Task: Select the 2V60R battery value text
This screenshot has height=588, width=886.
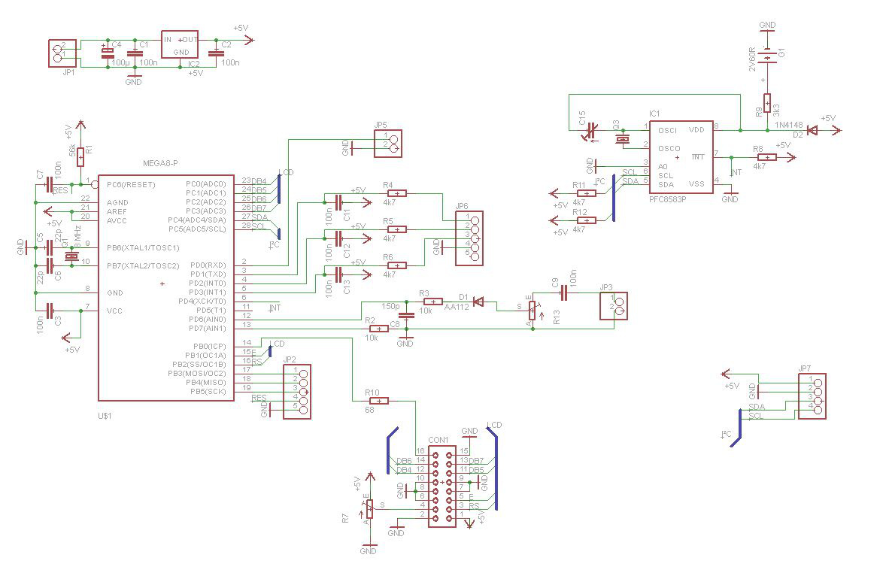Action: pos(752,59)
